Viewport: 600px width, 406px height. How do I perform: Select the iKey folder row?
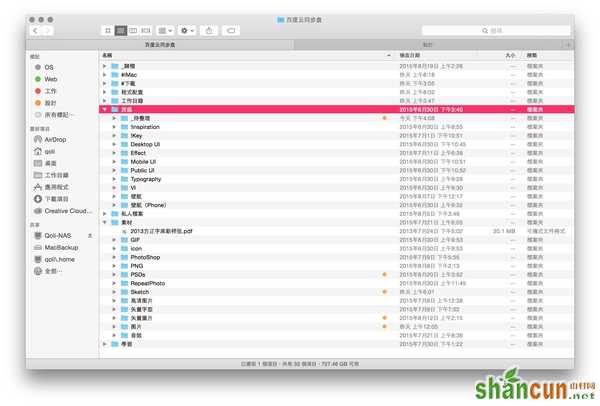(337, 136)
